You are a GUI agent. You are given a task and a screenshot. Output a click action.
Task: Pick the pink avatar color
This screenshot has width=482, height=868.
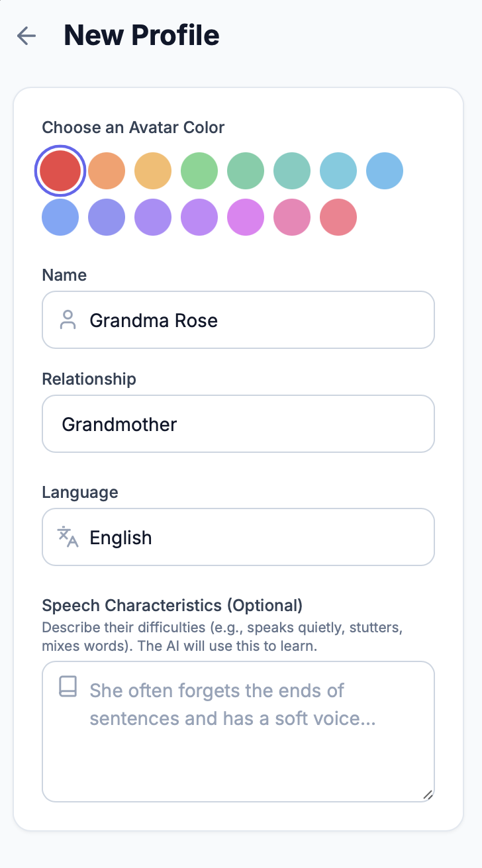click(292, 217)
